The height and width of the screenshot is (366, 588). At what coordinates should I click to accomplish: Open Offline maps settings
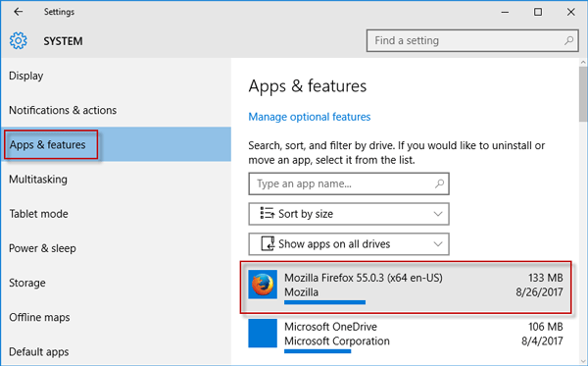tap(116, 318)
